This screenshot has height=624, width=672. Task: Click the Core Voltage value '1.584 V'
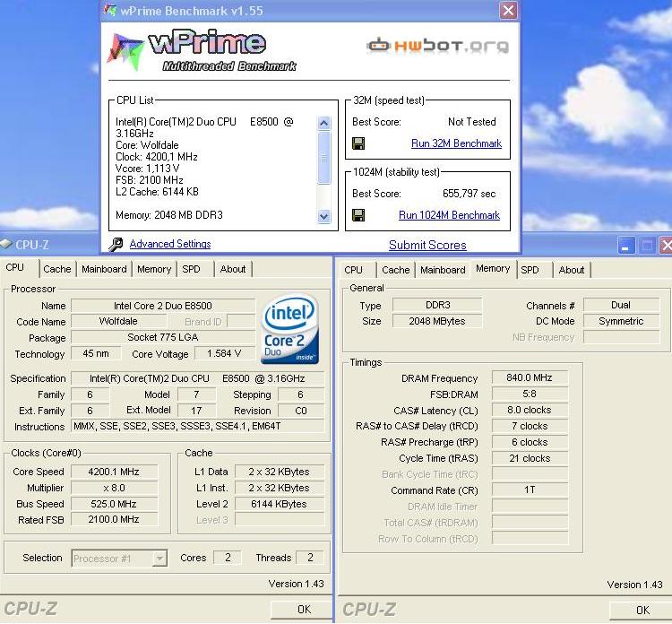pos(224,354)
